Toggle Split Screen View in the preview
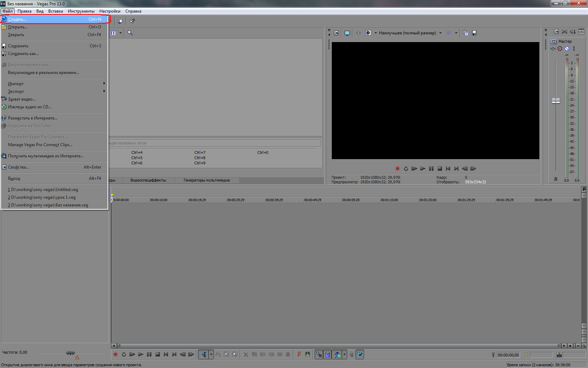 click(x=368, y=33)
